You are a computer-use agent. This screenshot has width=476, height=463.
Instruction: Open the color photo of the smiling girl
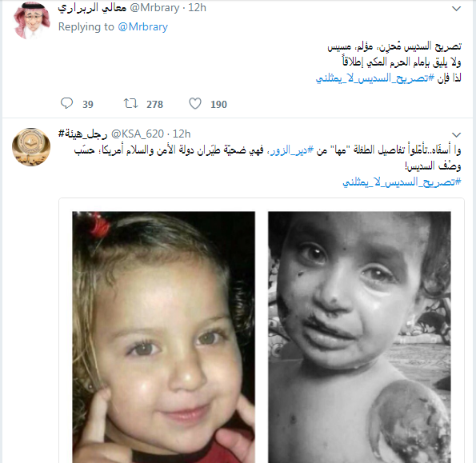point(164,337)
